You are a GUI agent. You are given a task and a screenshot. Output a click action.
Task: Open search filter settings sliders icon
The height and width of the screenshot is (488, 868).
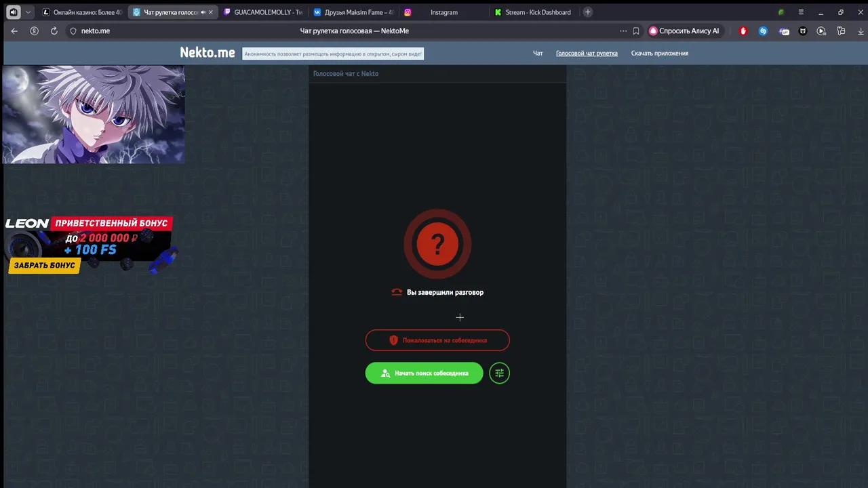(x=500, y=373)
